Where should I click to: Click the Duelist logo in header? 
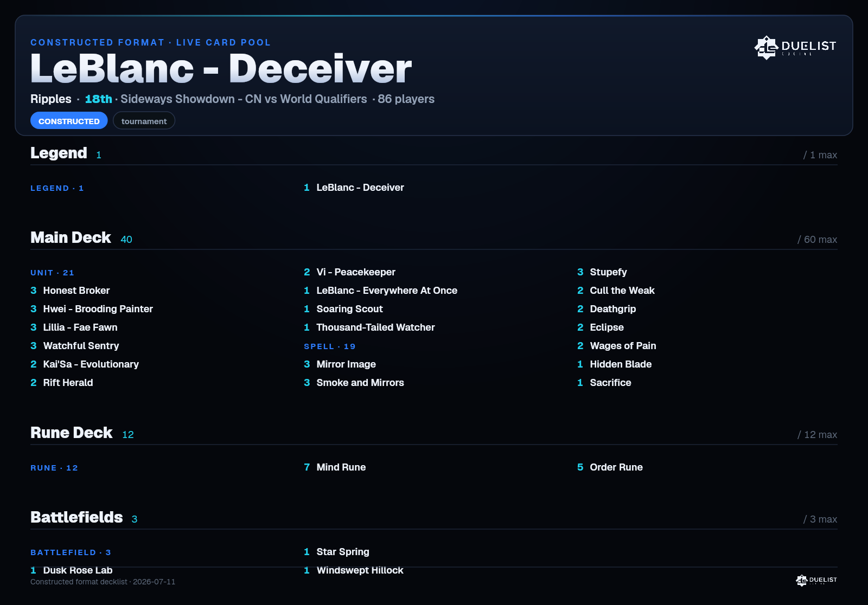795,47
